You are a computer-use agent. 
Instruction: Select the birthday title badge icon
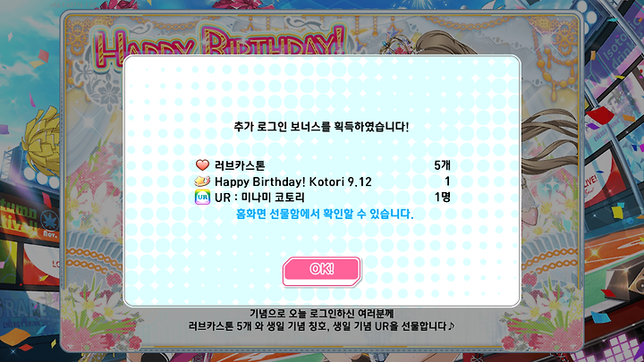pyautogui.click(x=202, y=181)
